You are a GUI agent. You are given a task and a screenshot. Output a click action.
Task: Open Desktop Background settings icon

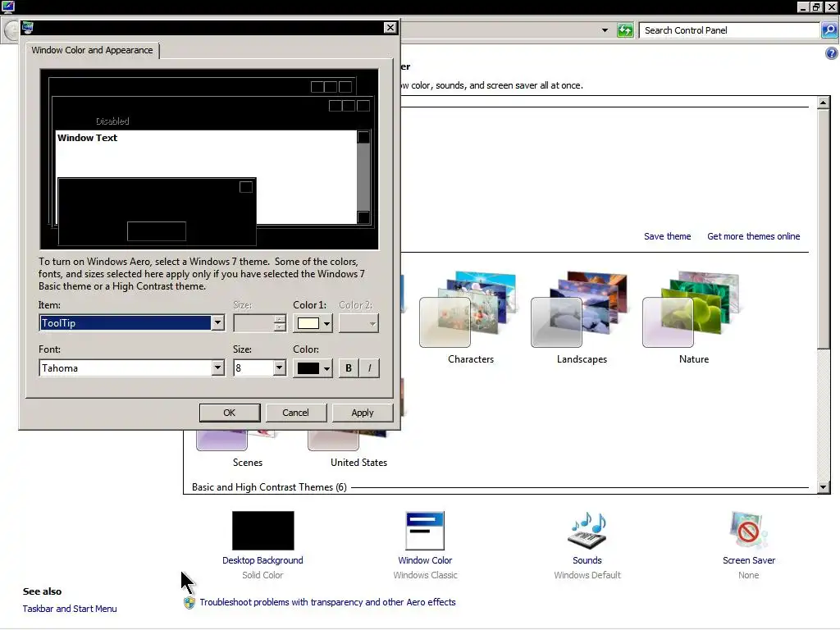coord(263,531)
